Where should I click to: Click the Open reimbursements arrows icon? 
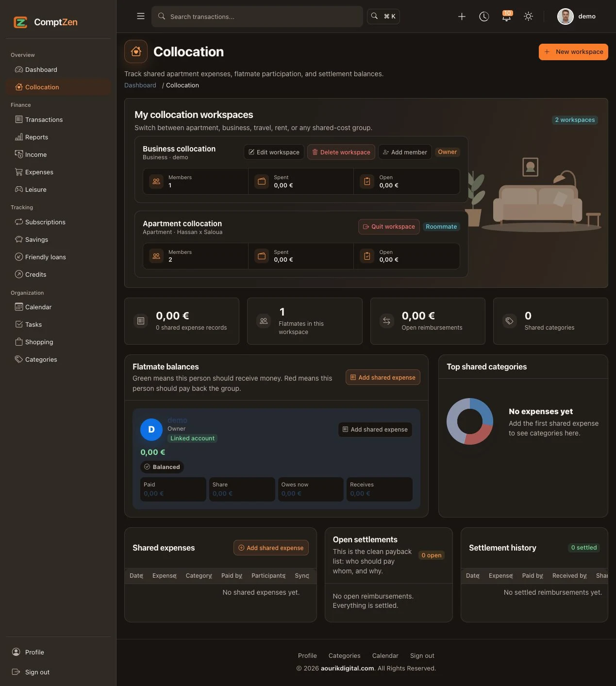tap(387, 321)
